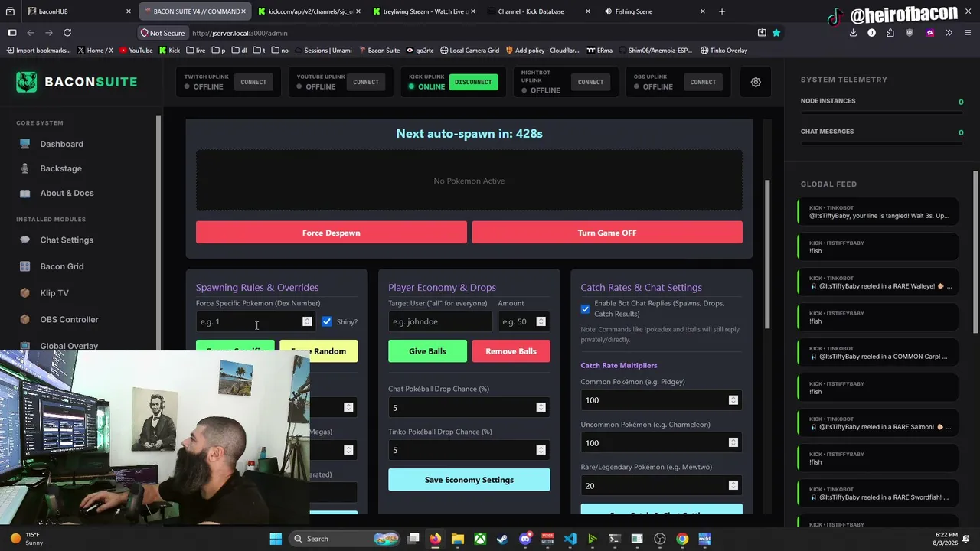
Task: Click the Force Random button
Action: point(318,351)
